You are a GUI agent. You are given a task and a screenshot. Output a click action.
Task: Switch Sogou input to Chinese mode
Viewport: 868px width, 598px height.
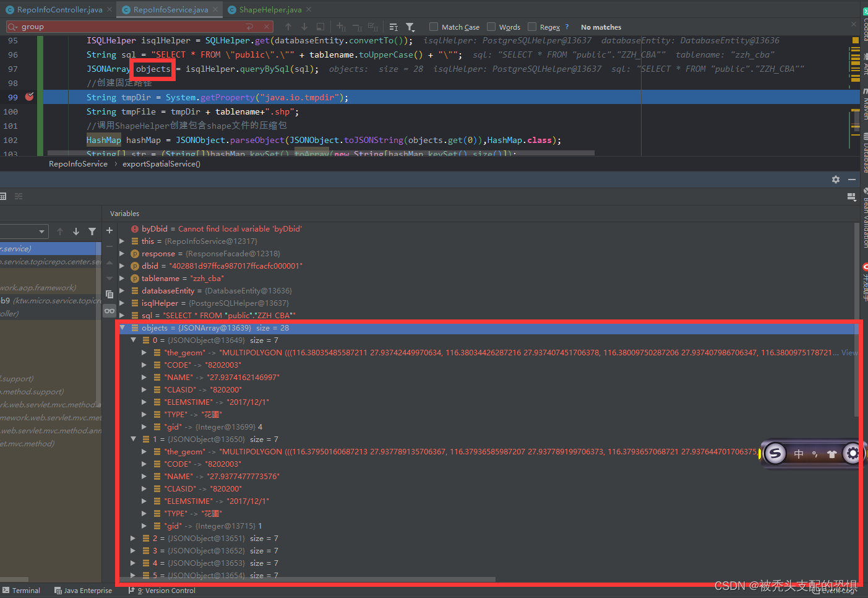coord(799,454)
